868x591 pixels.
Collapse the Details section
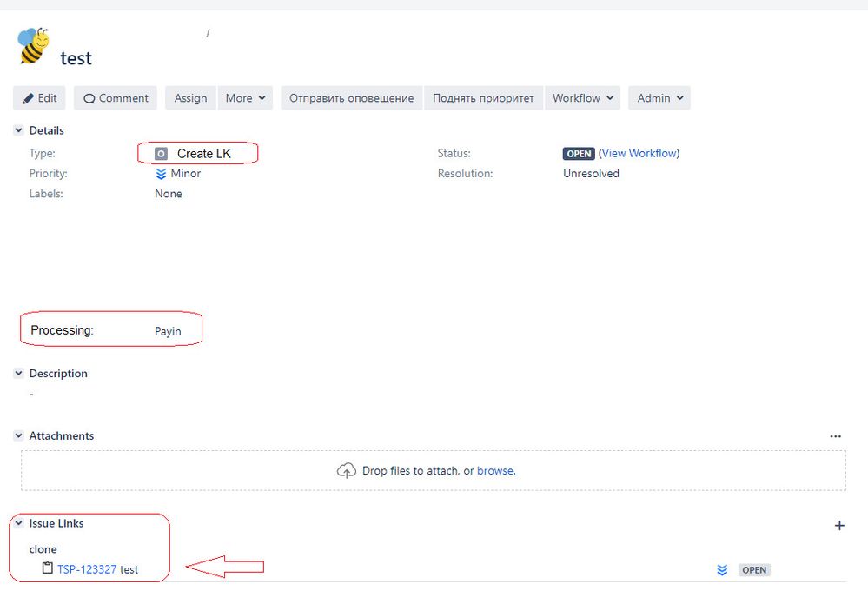pos(19,130)
